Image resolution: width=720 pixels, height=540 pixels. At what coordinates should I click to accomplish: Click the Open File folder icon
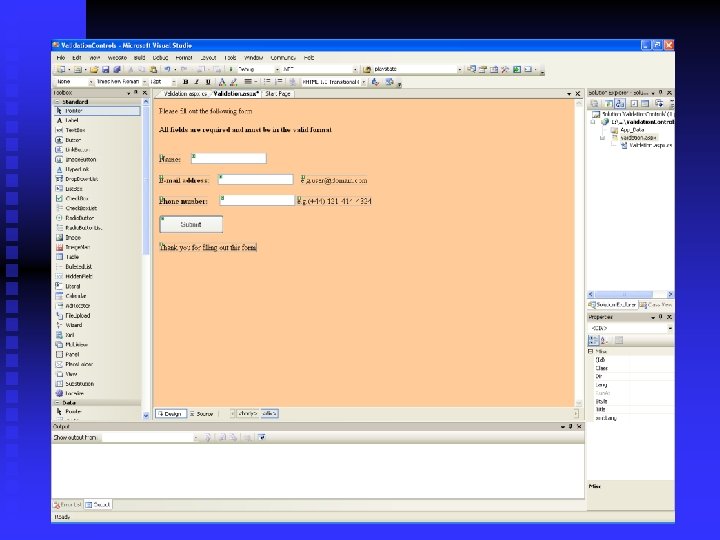(x=94, y=69)
